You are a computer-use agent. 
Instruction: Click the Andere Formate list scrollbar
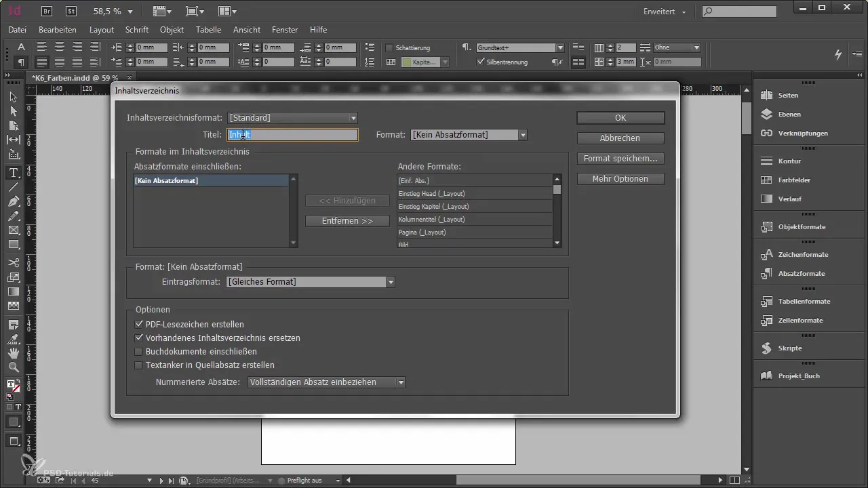pos(557,211)
